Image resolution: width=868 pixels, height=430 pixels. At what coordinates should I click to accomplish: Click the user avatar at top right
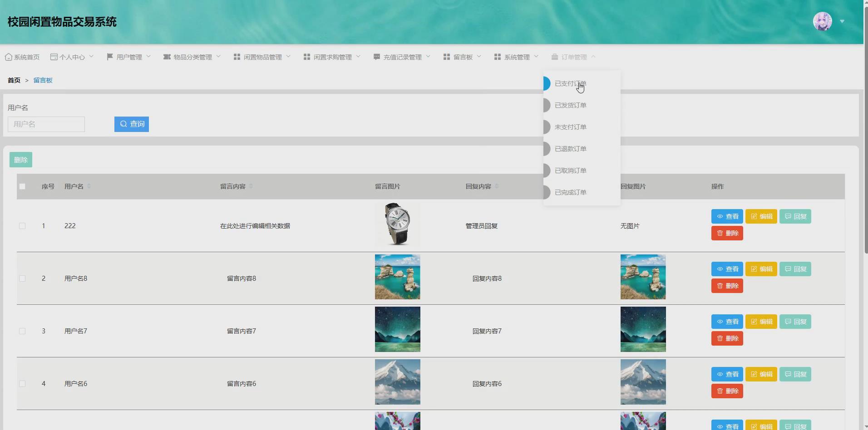[823, 21]
